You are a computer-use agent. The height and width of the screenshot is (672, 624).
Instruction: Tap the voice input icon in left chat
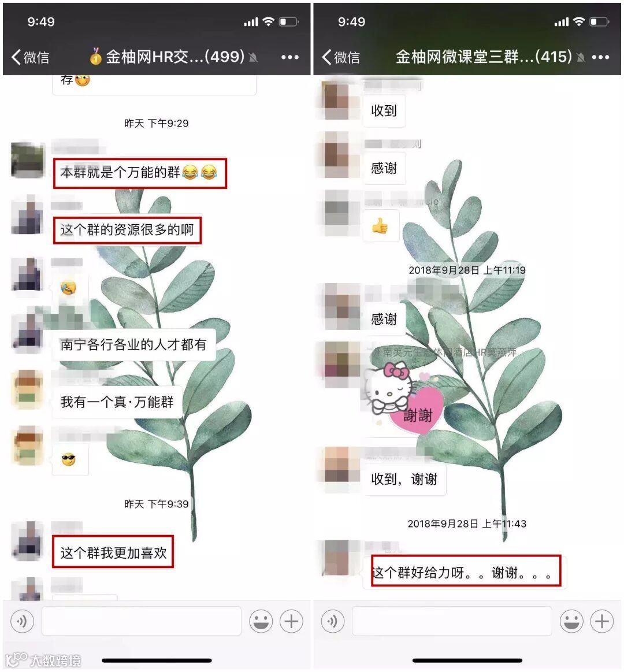pyautogui.click(x=22, y=621)
